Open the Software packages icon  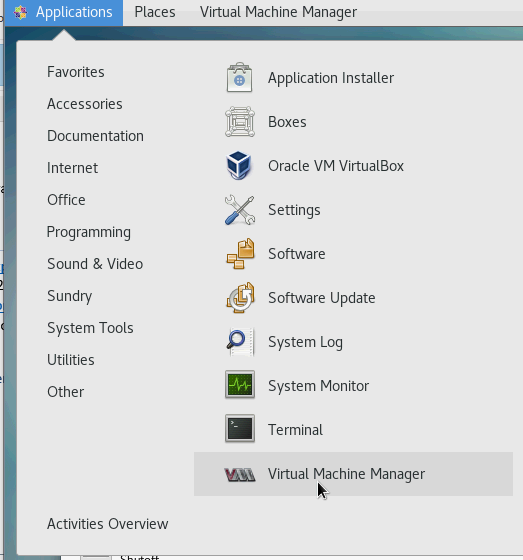point(240,254)
